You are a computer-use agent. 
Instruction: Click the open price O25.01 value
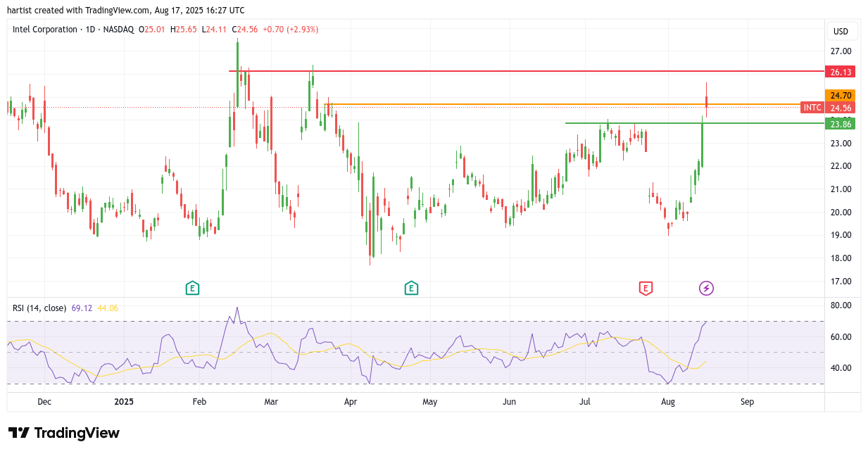click(151, 30)
